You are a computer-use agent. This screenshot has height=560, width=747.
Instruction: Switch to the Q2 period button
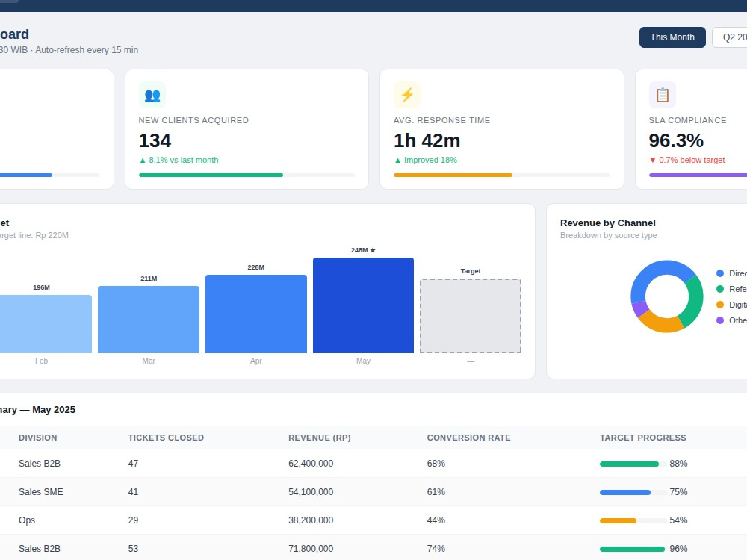coord(730,37)
